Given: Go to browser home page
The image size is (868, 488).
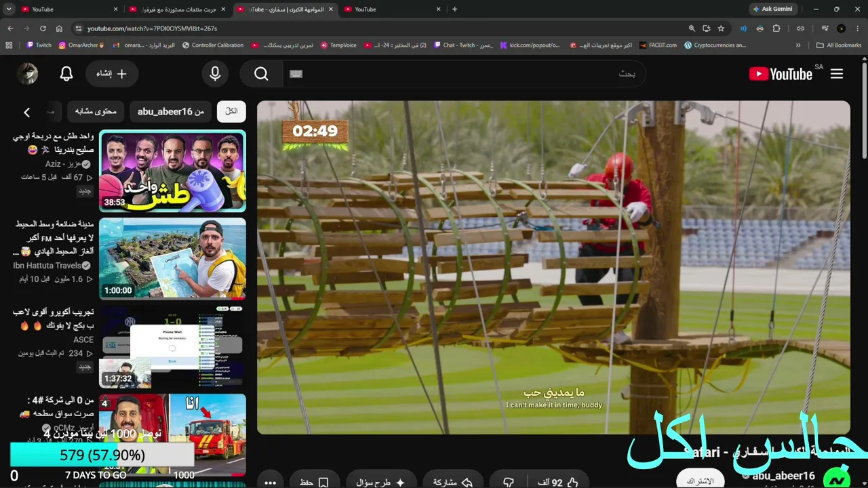Looking at the screenshot, I should [59, 28].
